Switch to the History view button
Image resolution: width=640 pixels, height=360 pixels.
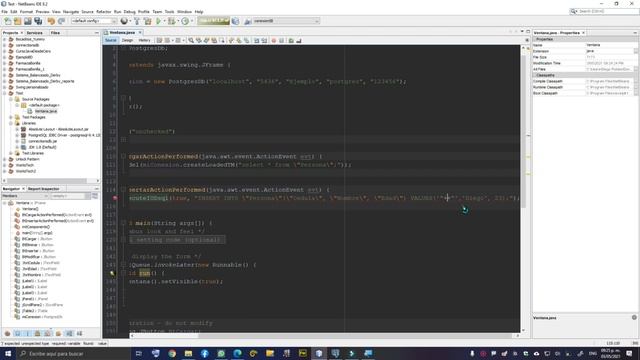point(144,40)
